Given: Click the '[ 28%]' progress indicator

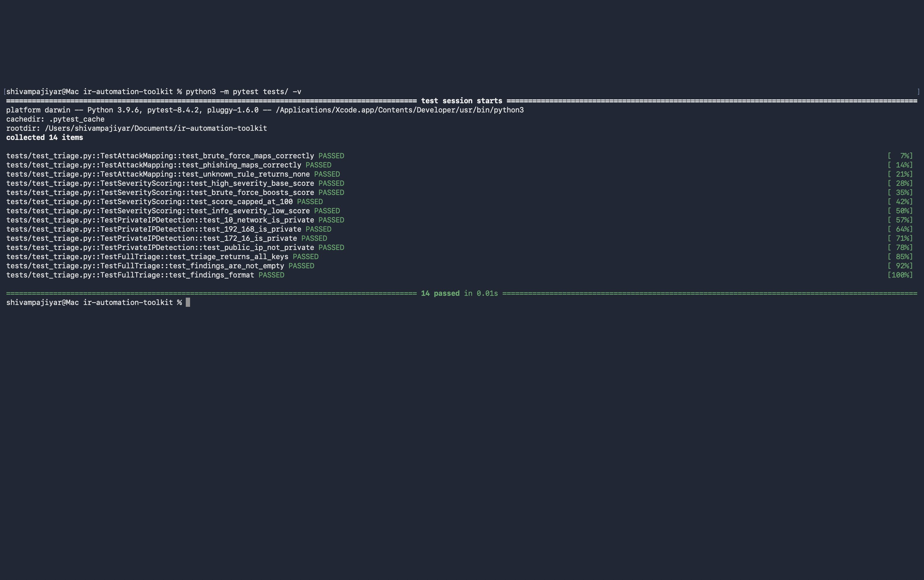Looking at the screenshot, I should coord(900,183).
